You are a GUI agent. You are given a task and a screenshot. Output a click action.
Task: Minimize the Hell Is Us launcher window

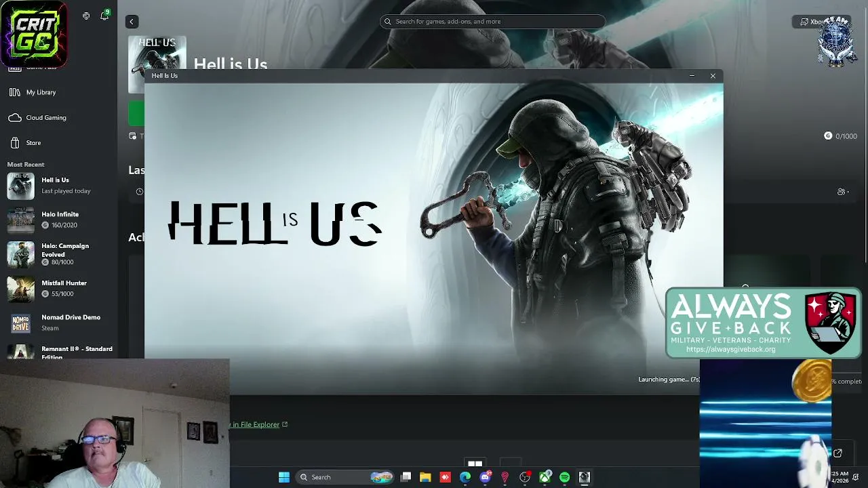(x=692, y=76)
